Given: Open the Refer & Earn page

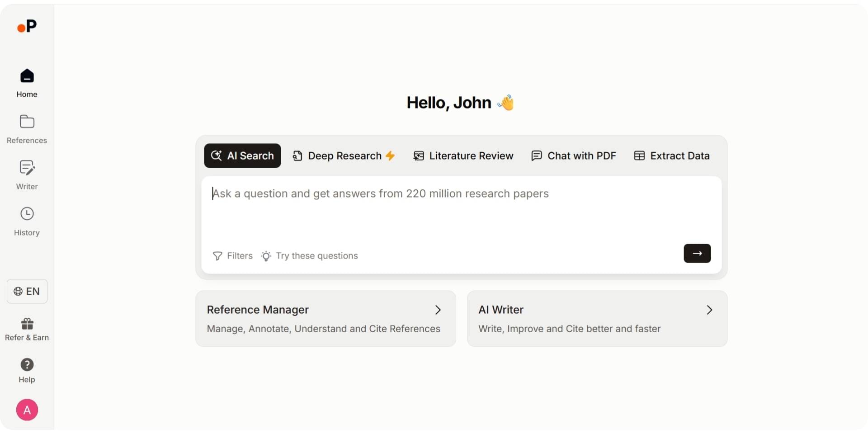Looking at the screenshot, I should click(27, 329).
